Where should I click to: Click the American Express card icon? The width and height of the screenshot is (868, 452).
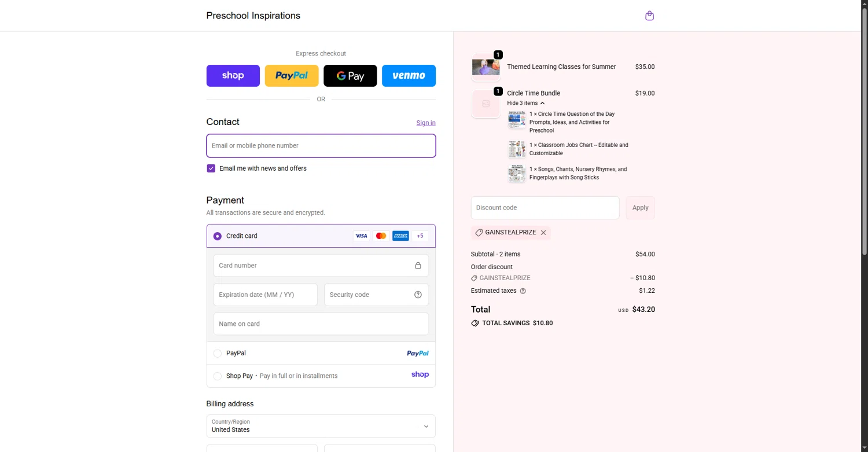400,236
